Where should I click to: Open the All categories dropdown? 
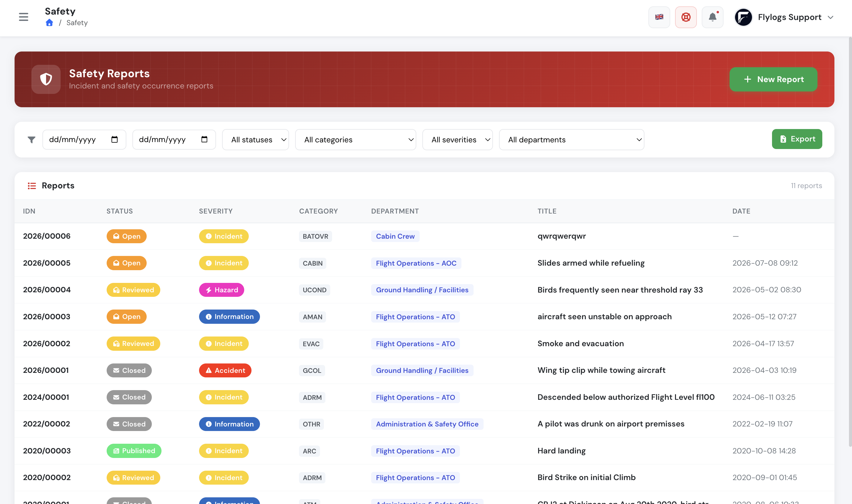355,140
